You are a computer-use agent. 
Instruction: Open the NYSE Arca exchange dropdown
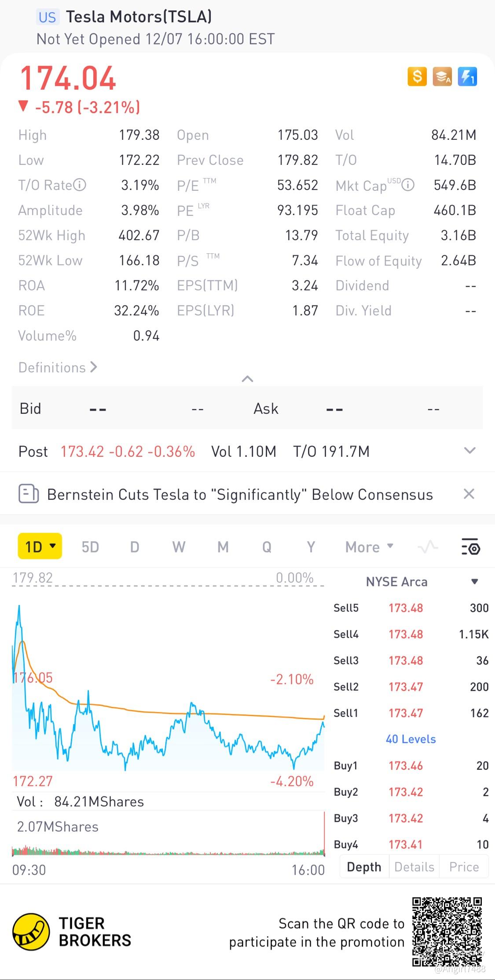coord(474,582)
